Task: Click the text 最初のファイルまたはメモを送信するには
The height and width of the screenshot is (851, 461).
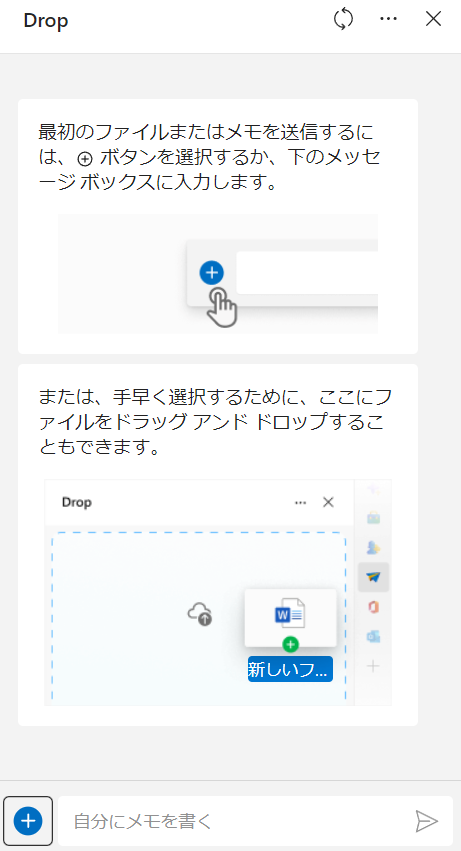Action: (206, 144)
